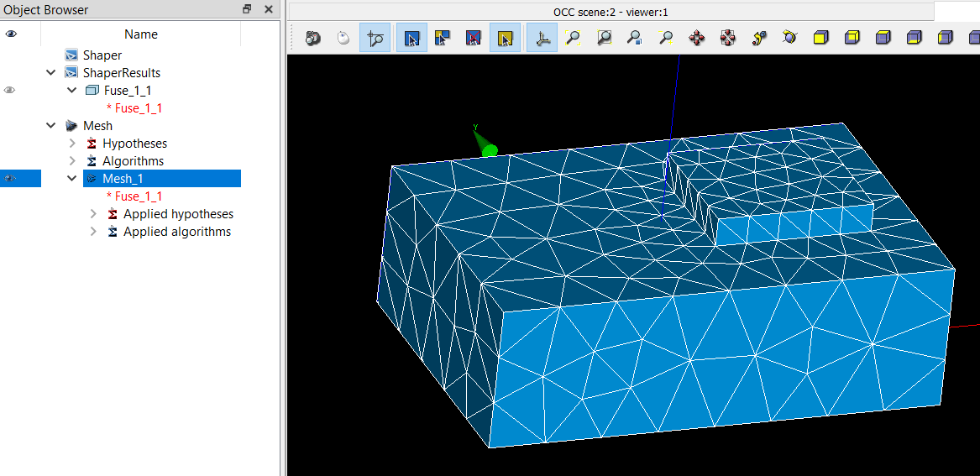
Task: Select the Fuse_1_1 result item
Action: (128, 91)
